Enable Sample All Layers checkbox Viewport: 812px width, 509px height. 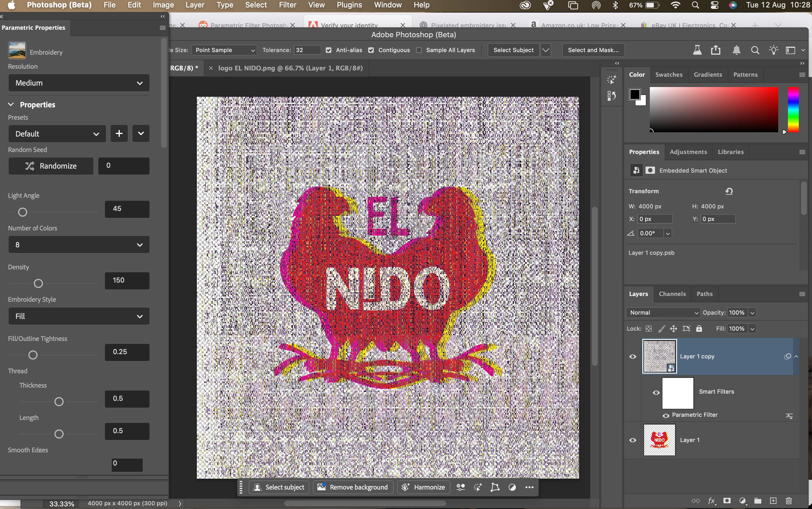pyautogui.click(x=419, y=50)
